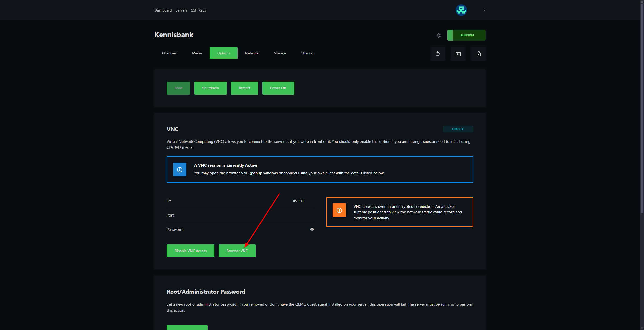644x330 pixels.
Task: Click the Restart power button
Action: click(244, 88)
